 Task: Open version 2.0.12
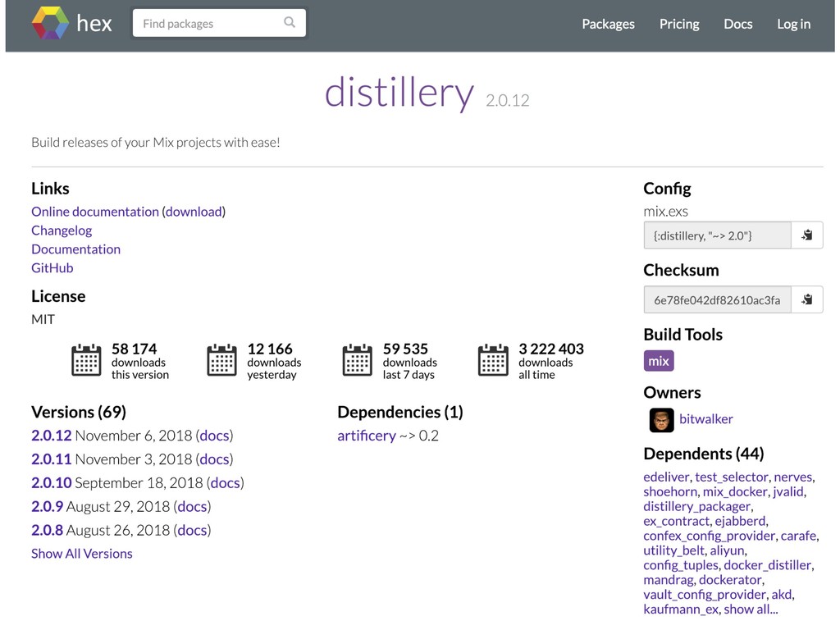tap(51, 436)
